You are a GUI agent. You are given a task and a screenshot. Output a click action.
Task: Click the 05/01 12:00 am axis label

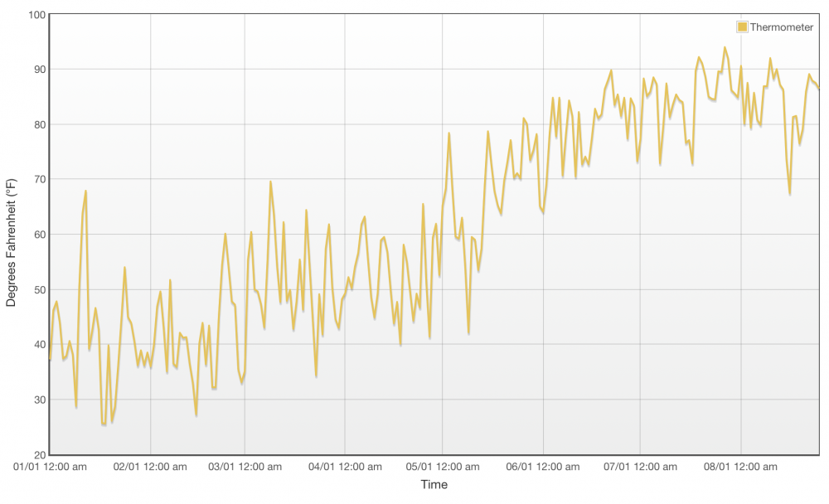point(443,467)
